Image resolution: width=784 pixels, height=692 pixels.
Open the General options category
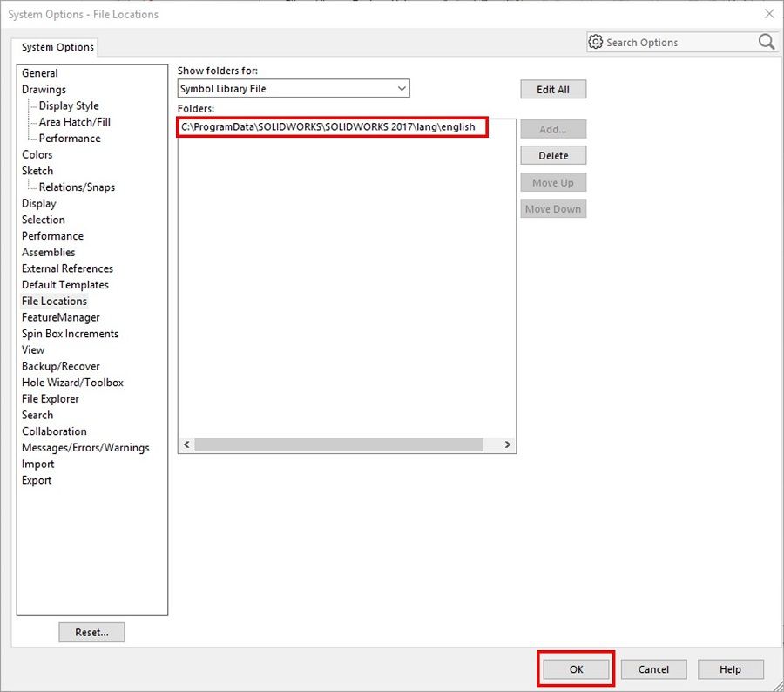click(40, 73)
